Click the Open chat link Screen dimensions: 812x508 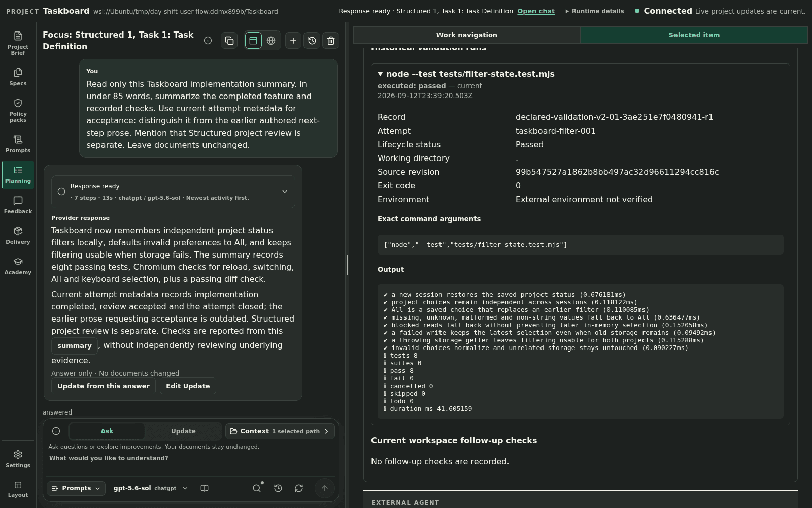(536, 11)
